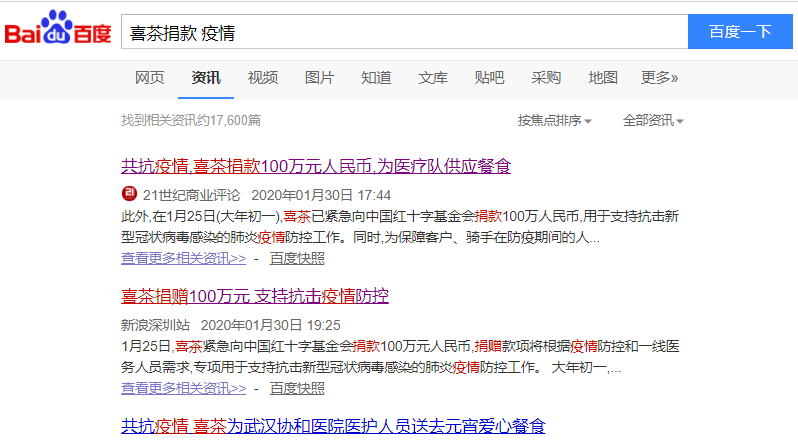Open article 喜茶捐赠100万元 支持抗击疫情防控
Viewport: 798px width, 440px height.
click(x=255, y=296)
